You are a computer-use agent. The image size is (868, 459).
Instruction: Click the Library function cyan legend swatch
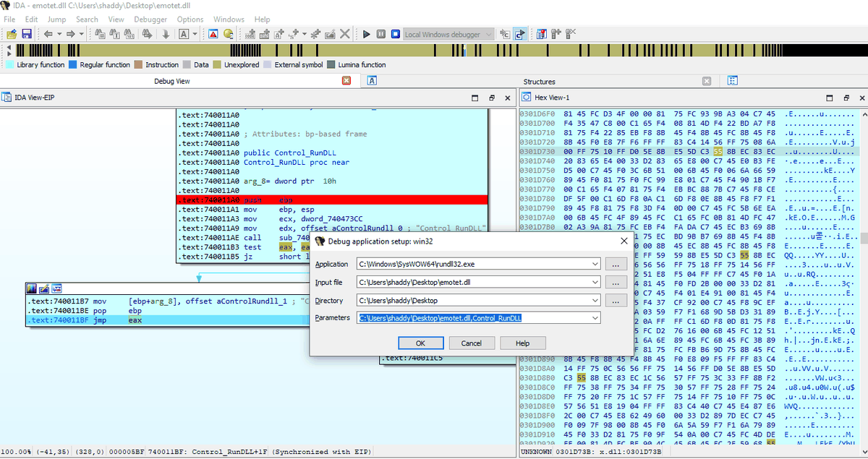[10, 64]
